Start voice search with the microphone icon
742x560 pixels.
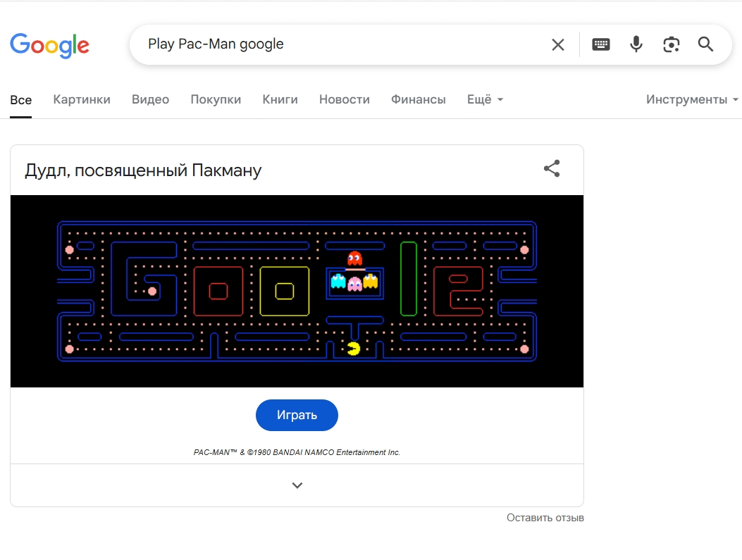pyautogui.click(x=636, y=44)
